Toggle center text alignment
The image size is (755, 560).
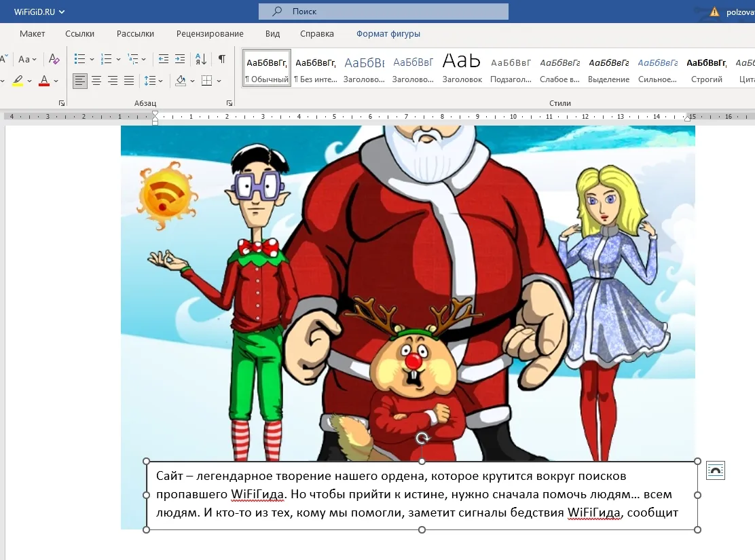click(96, 80)
